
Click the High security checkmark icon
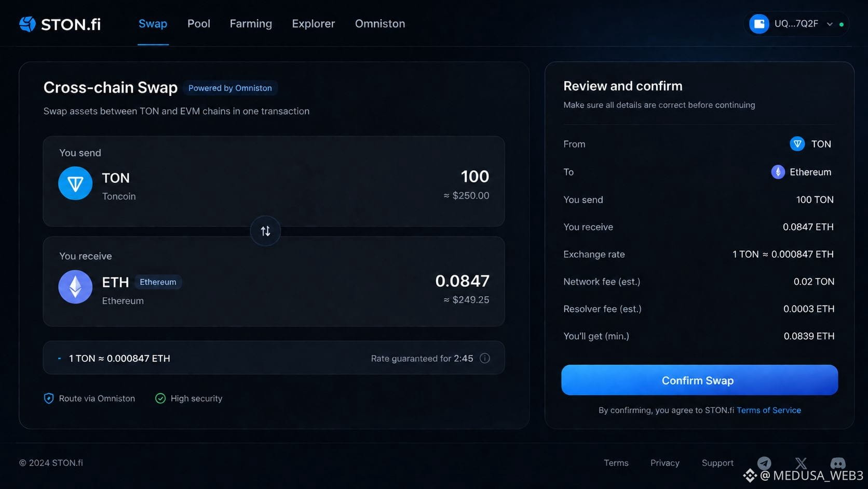click(x=160, y=399)
